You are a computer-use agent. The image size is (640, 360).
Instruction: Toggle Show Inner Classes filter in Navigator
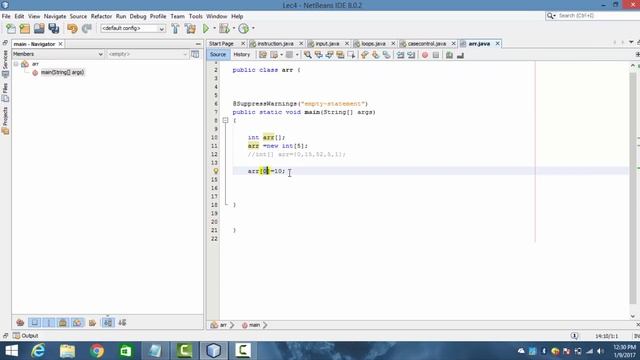[77, 322]
